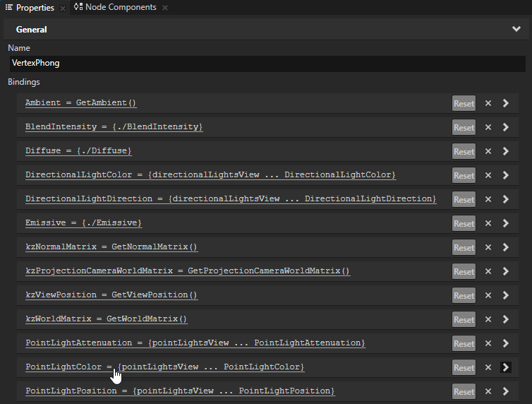Delete the kzWorldMatrix binding via X icon
The image size is (532, 404).
point(488,319)
